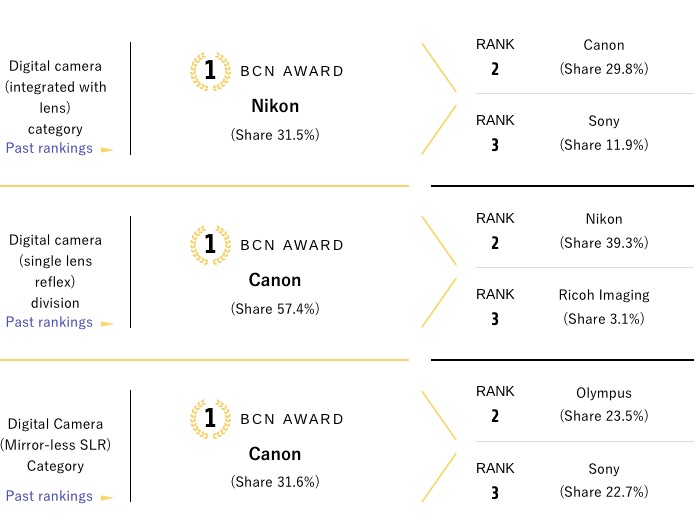Viewport: 697px width, 527px height.
Task: Open Past rankings for the integrated lens category
Action: pyautogui.click(x=49, y=148)
